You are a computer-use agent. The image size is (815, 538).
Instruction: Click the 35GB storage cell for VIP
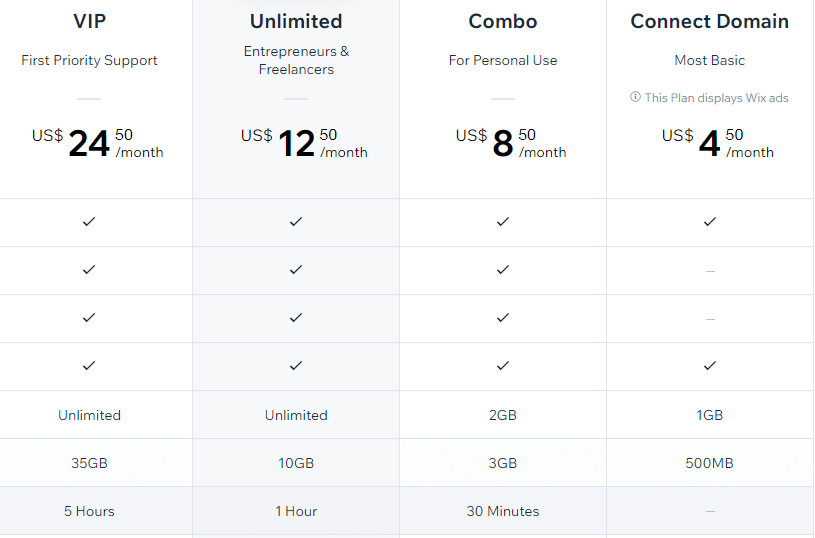[89, 463]
